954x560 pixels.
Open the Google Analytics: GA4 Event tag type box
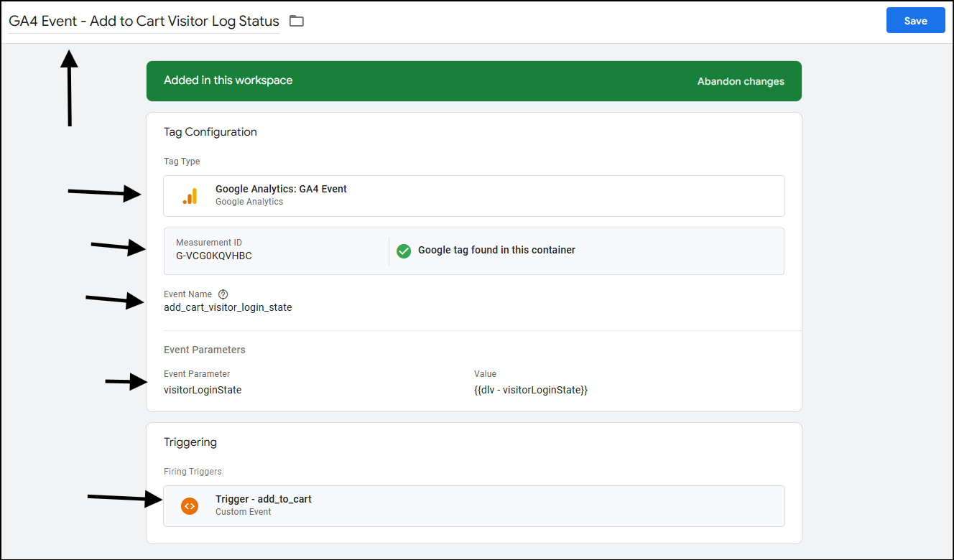(474, 196)
